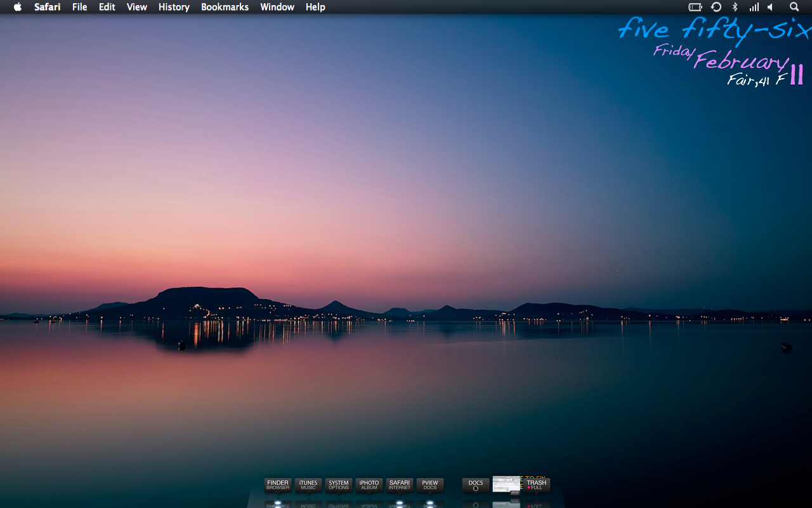The height and width of the screenshot is (508, 812).
Task: Open the Bookmarks menu
Action: (225, 7)
